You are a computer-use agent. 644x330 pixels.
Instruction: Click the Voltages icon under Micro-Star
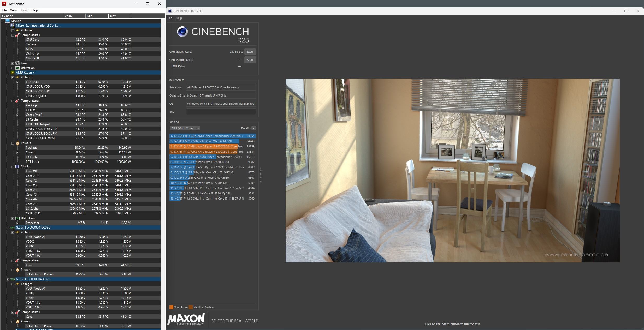[17, 30]
